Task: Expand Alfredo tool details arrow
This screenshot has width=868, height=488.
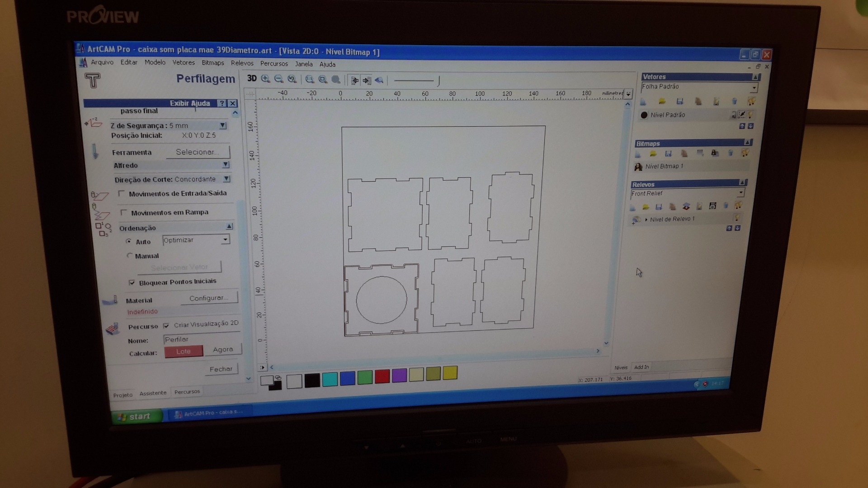Action: [226, 165]
